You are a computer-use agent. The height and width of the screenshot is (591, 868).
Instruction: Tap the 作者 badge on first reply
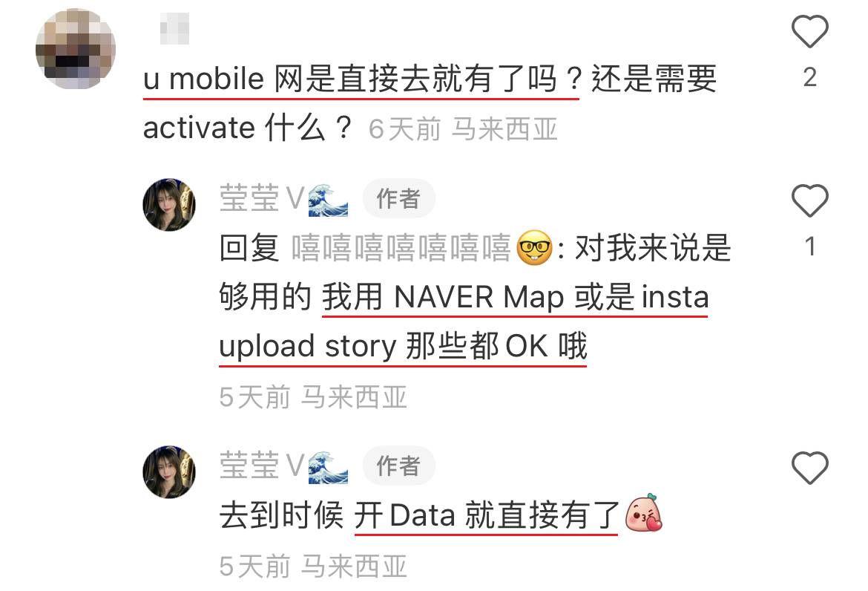click(398, 198)
